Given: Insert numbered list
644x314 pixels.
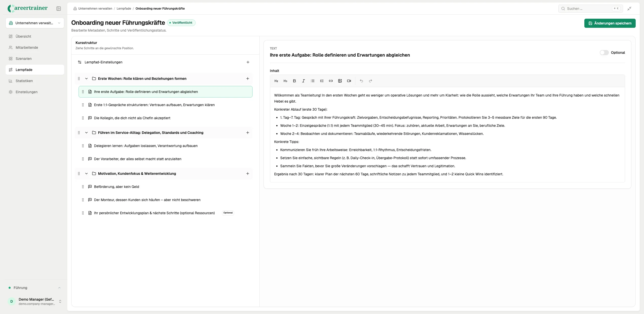Looking at the screenshot, I should (x=322, y=81).
